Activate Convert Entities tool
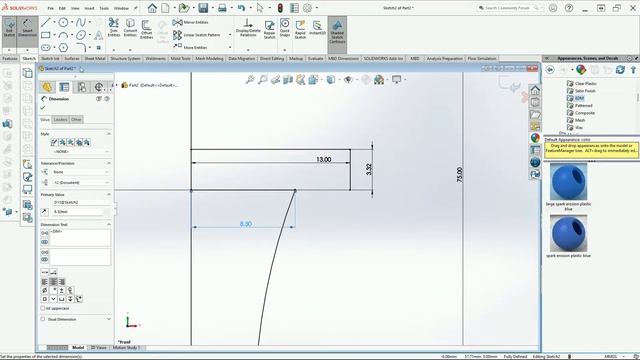640x360 pixels. click(x=130, y=28)
